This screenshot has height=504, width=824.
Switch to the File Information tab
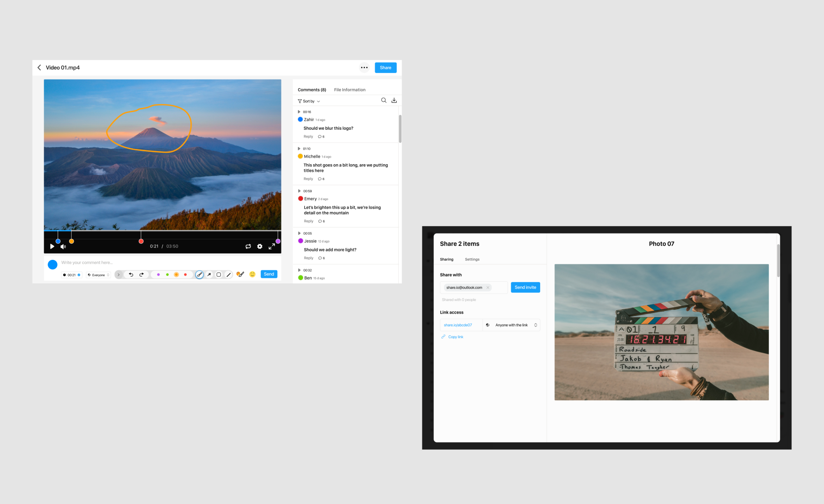tap(349, 90)
